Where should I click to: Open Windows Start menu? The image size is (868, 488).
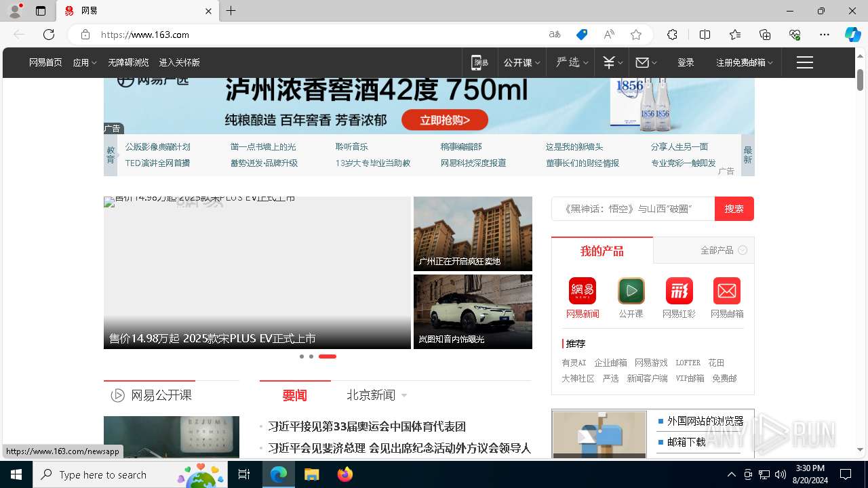(x=16, y=474)
